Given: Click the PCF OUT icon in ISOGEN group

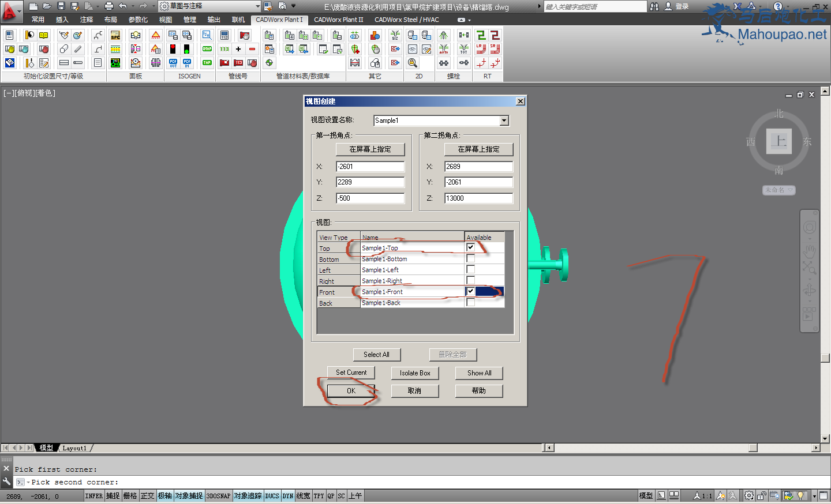Looking at the screenshot, I should click(173, 63).
